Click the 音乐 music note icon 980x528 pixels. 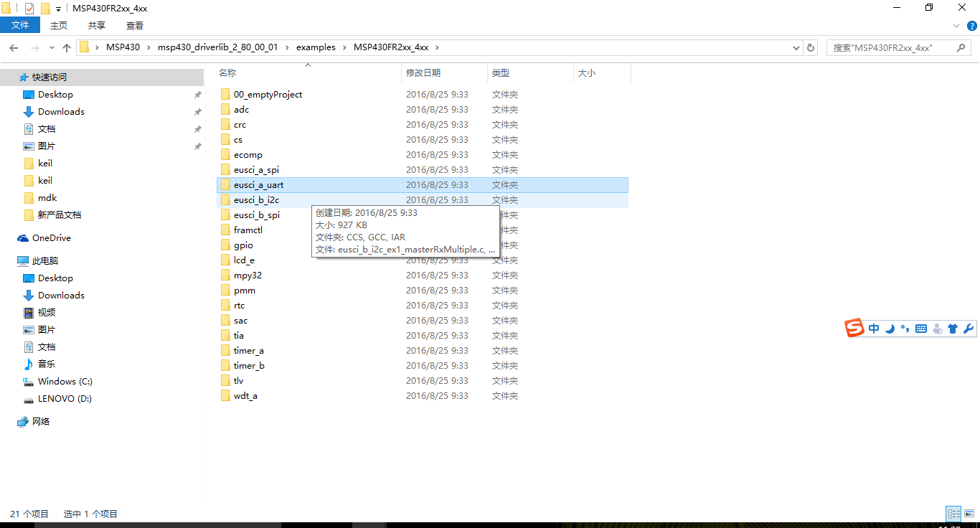(x=29, y=364)
